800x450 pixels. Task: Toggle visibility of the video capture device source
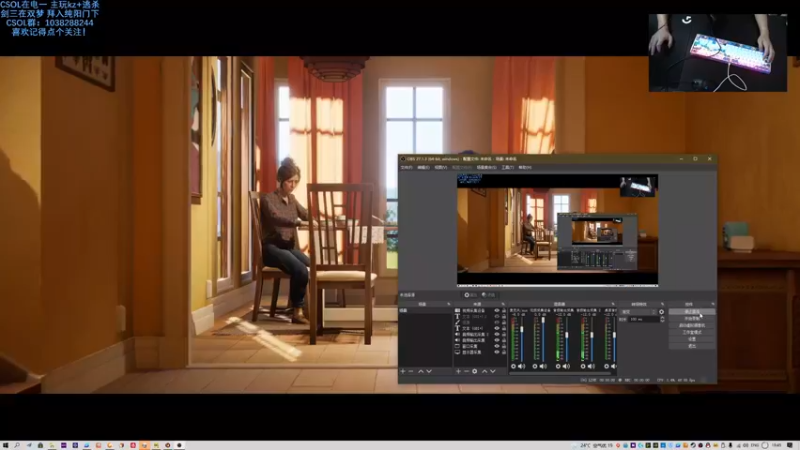[497, 311]
